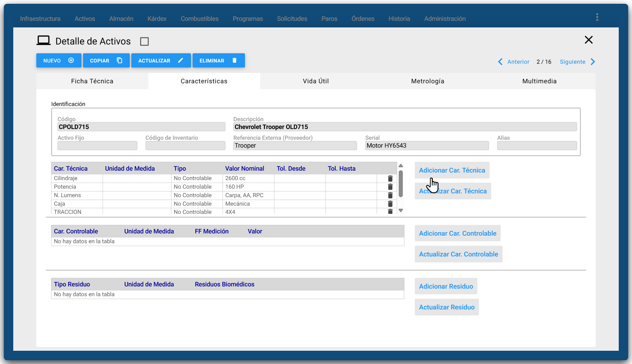The width and height of the screenshot is (632, 364).
Task: Click the Car. Técnica table scrollbar thumb
Action: (x=401, y=184)
